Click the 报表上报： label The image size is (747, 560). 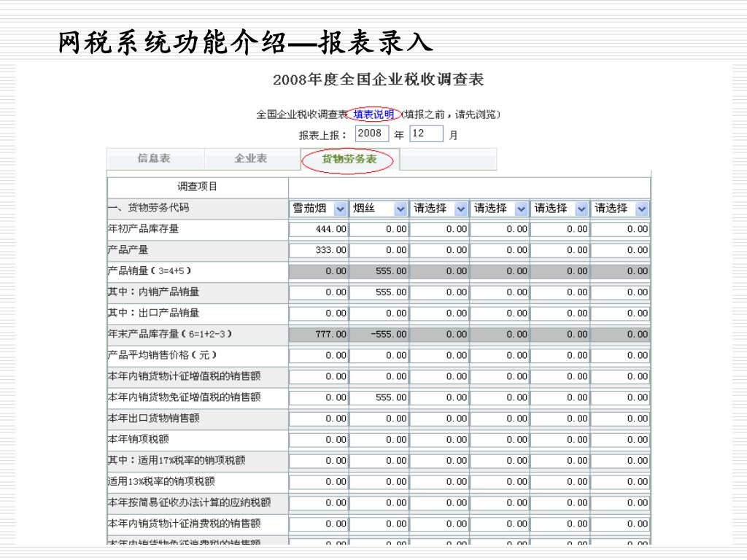322,135
